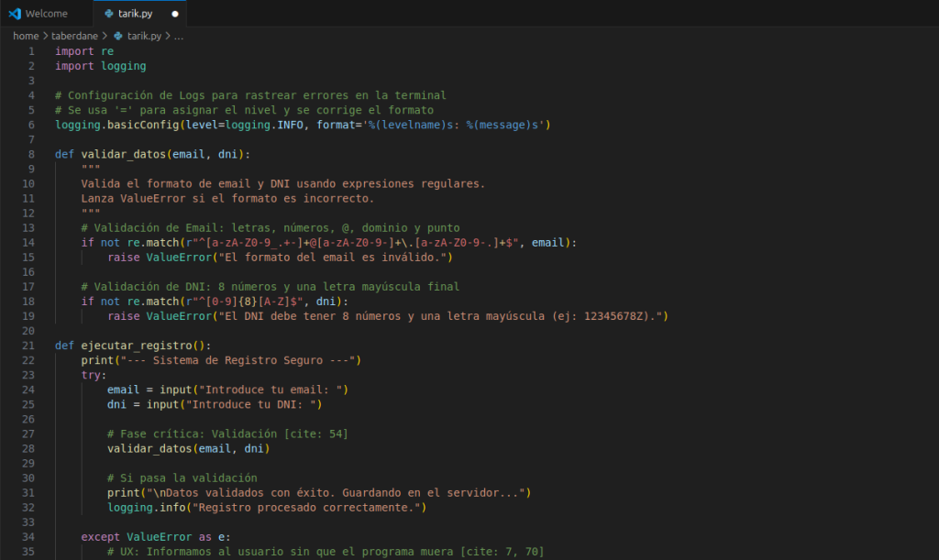The width and height of the screenshot is (939, 560).
Task: Switch to the Welcome tab
Action: tap(46, 14)
